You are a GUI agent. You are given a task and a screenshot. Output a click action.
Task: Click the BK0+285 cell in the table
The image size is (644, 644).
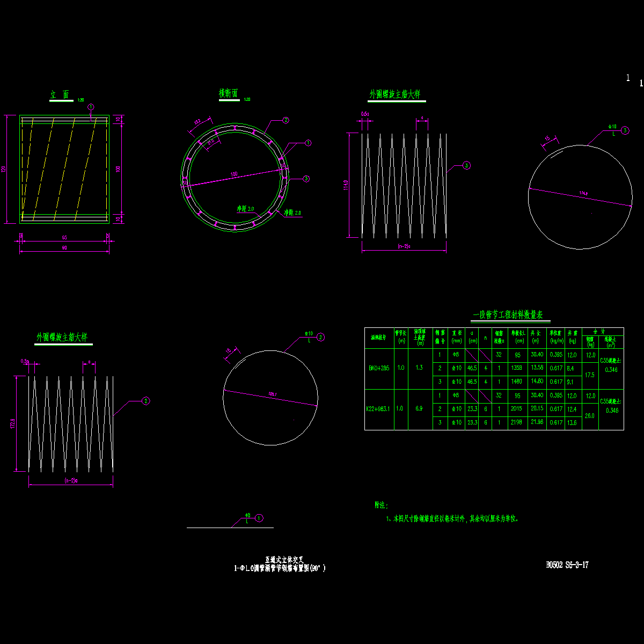tap(379, 369)
